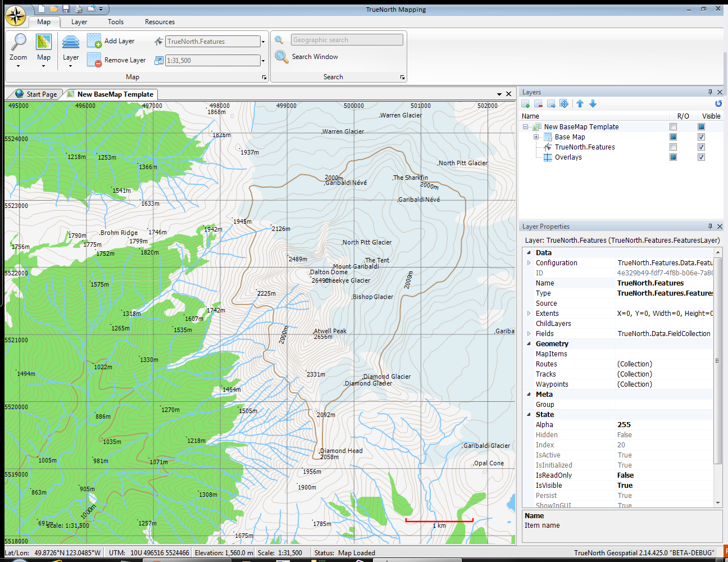Expand the Base Map tree node
The image size is (728, 562).
pyautogui.click(x=536, y=137)
